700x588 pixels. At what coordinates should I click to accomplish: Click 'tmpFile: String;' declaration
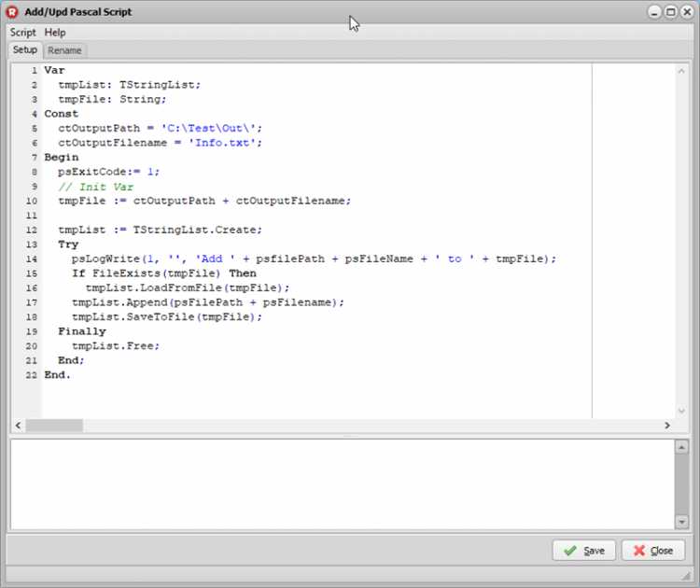tap(112, 99)
